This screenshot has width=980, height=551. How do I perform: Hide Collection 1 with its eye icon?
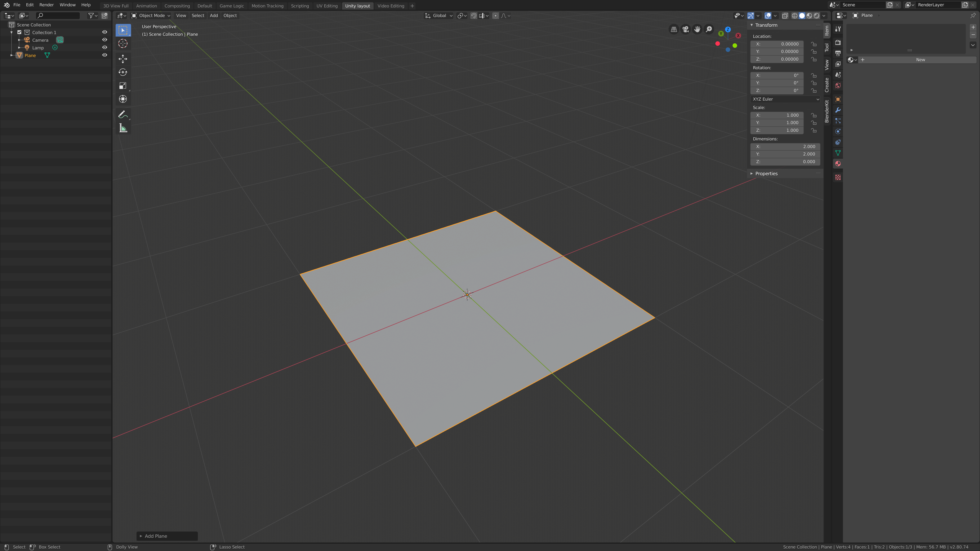pyautogui.click(x=105, y=32)
